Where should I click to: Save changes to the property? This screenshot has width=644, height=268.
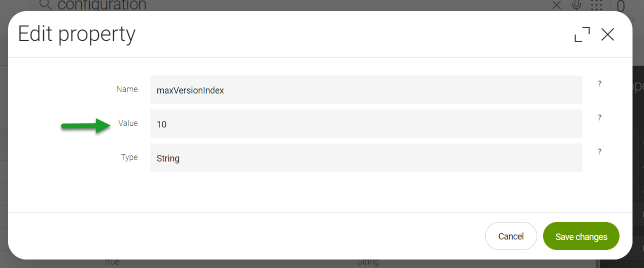point(581,236)
